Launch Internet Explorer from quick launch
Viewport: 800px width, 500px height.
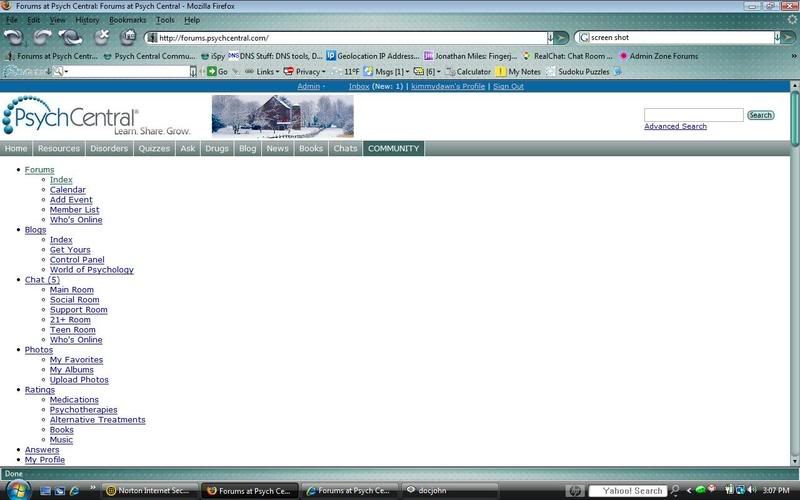pyautogui.click(x=74, y=491)
